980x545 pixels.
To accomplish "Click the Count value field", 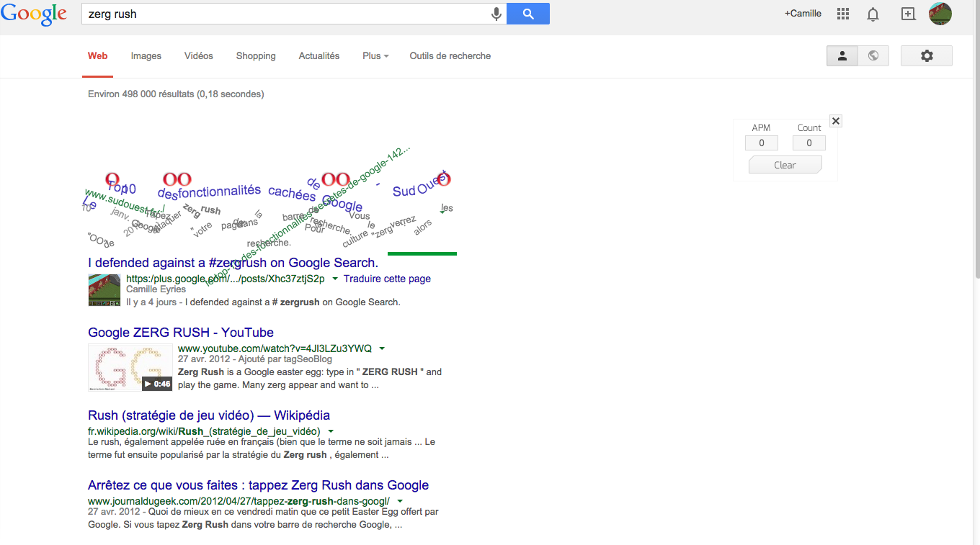I will 809,143.
